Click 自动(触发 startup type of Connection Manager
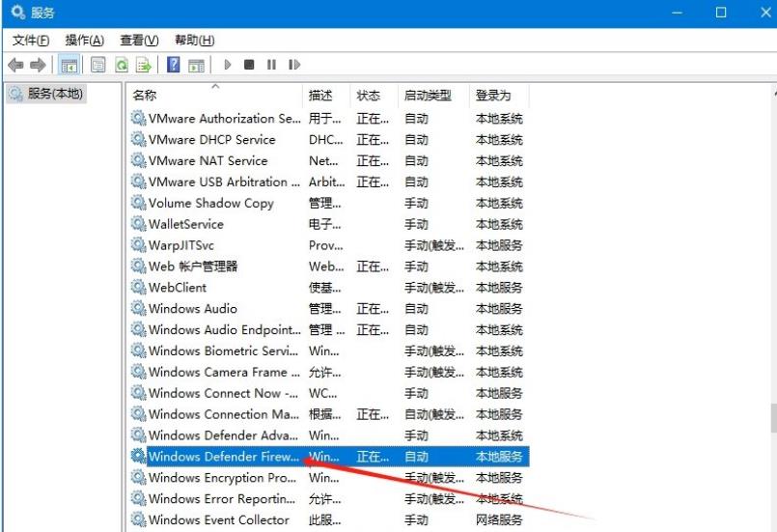This screenshot has width=777, height=532. point(434,414)
